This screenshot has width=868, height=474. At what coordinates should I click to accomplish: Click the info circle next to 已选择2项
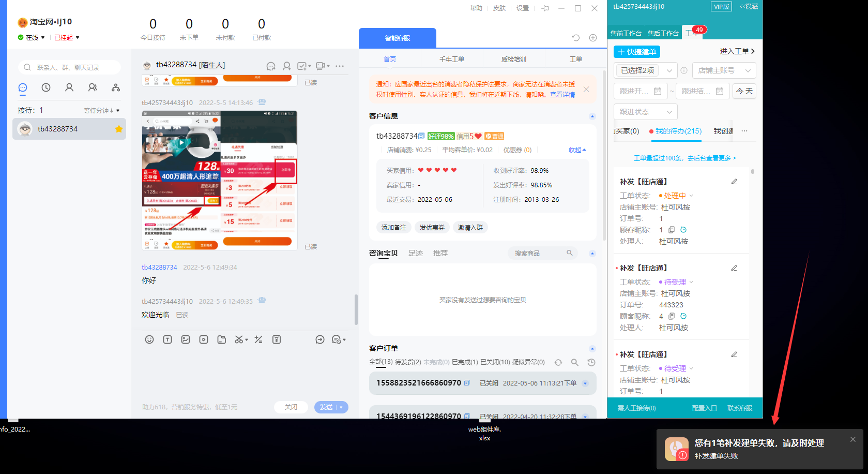tap(684, 70)
